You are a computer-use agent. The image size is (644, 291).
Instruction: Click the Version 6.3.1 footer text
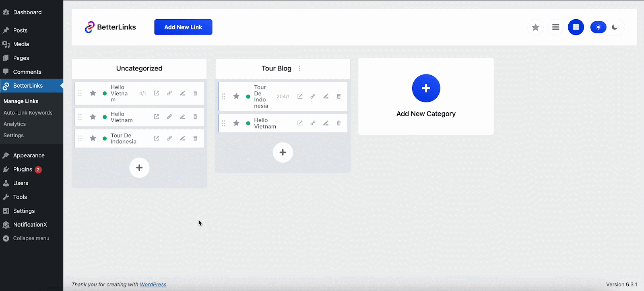(x=621, y=285)
